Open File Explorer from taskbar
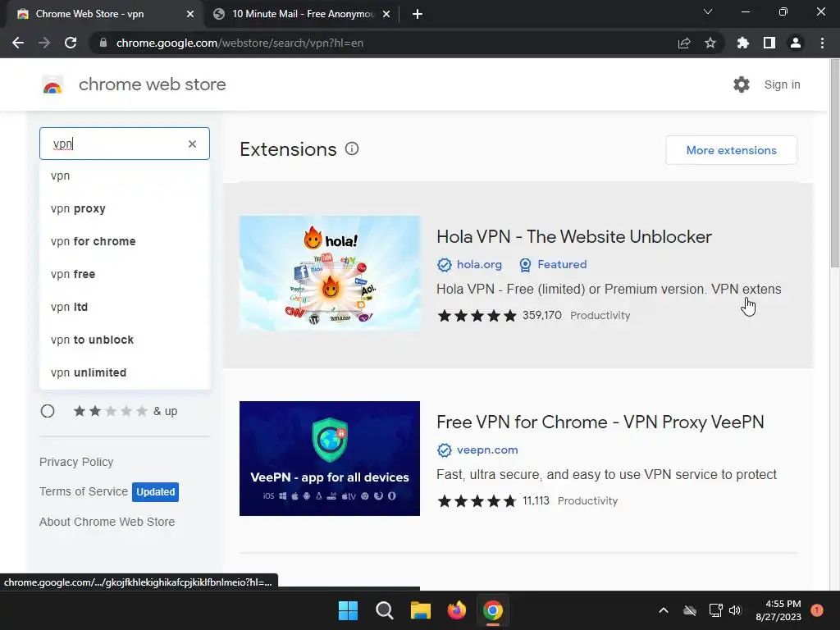This screenshot has width=840, height=630. click(x=421, y=610)
